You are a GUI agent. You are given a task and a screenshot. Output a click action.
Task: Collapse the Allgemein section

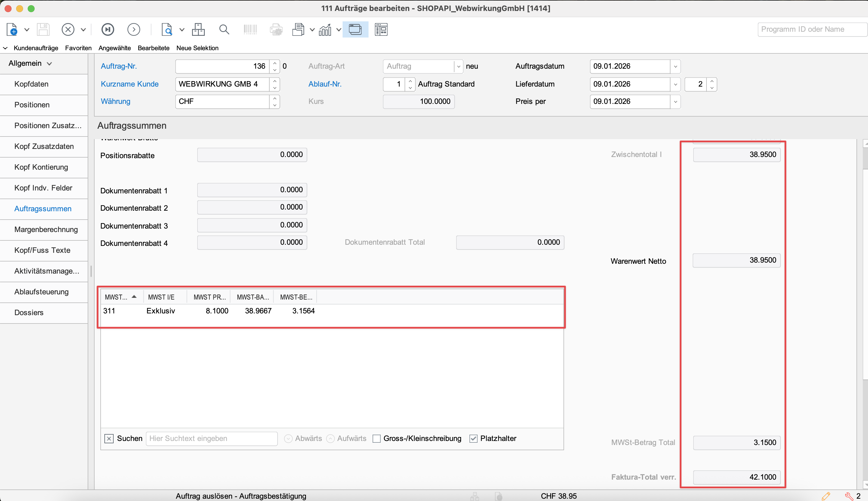tap(49, 63)
